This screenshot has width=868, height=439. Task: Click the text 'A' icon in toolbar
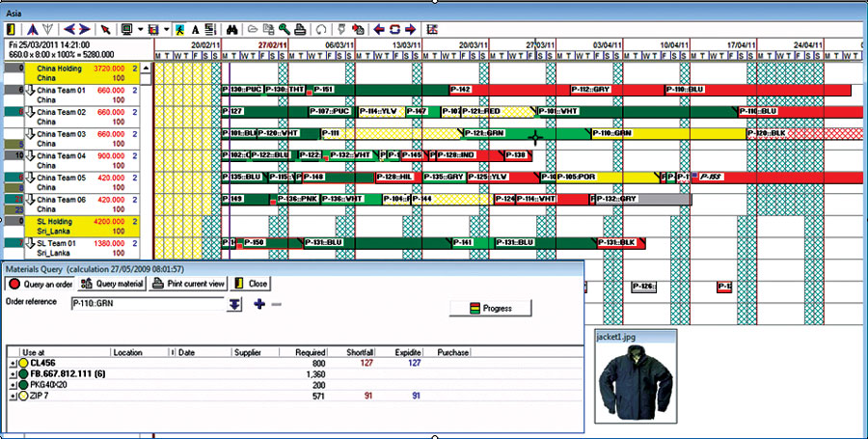195,28
